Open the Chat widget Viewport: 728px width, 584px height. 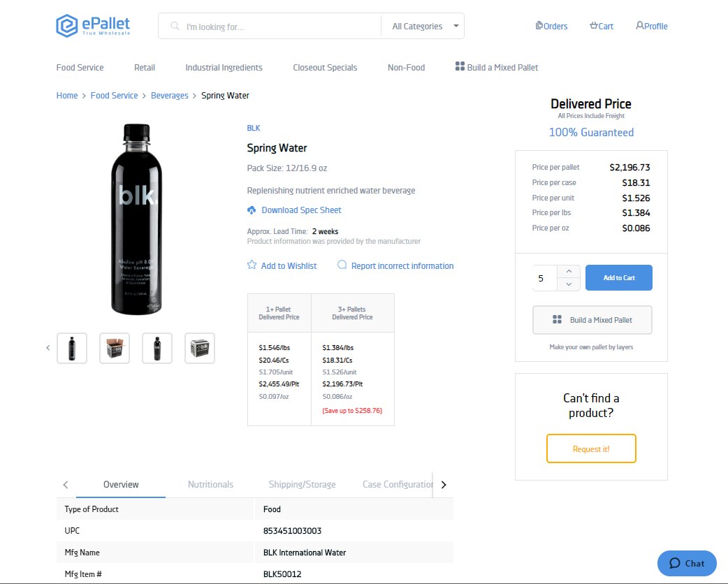687,563
